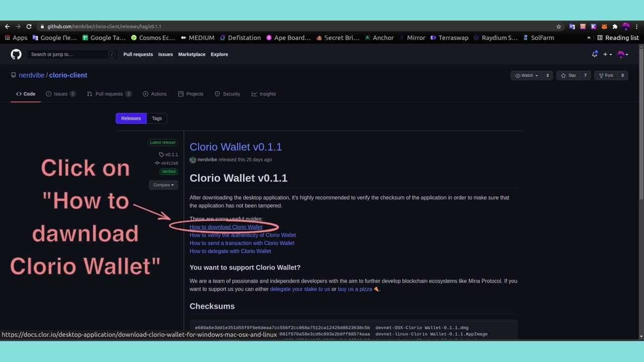Open the clorio-client repository link
The width and height of the screenshot is (644, 362).
click(x=68, y=75)
